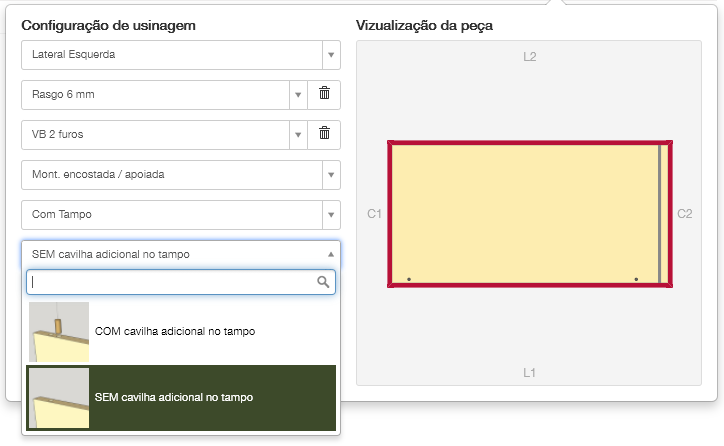Screen dimensions: 724x446
Task: Click the L1 edge label in preview
Action: pyautogui.click(x=530, y=373)
